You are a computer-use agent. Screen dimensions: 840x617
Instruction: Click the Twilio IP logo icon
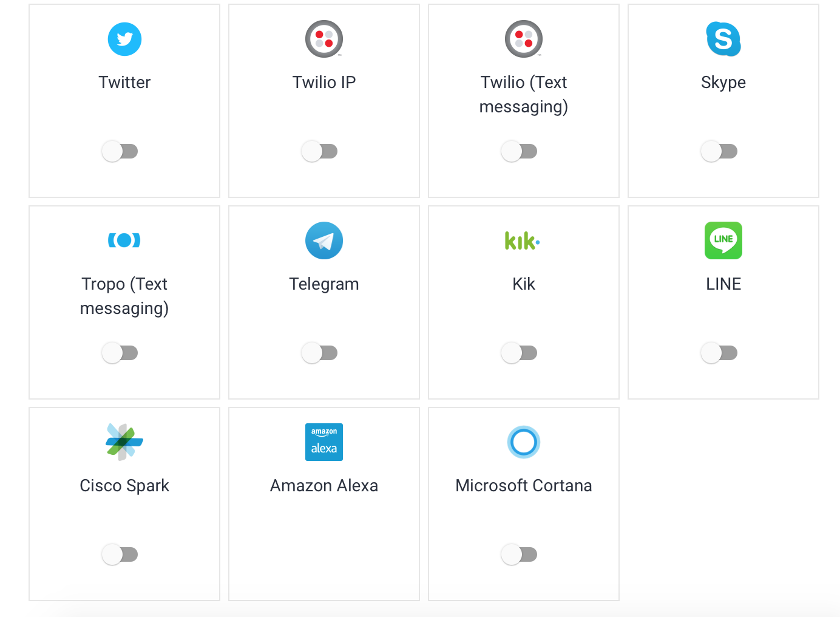click(x=324, y=39)
